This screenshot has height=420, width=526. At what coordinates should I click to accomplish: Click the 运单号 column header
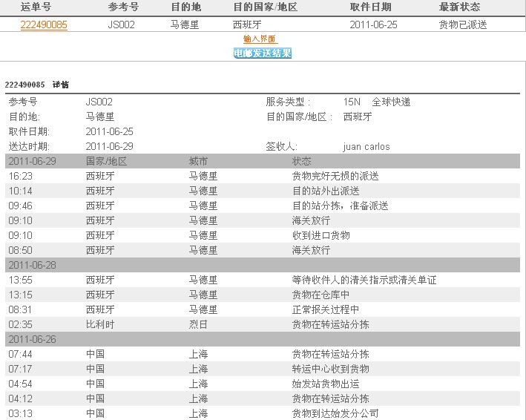pos(36,7)
